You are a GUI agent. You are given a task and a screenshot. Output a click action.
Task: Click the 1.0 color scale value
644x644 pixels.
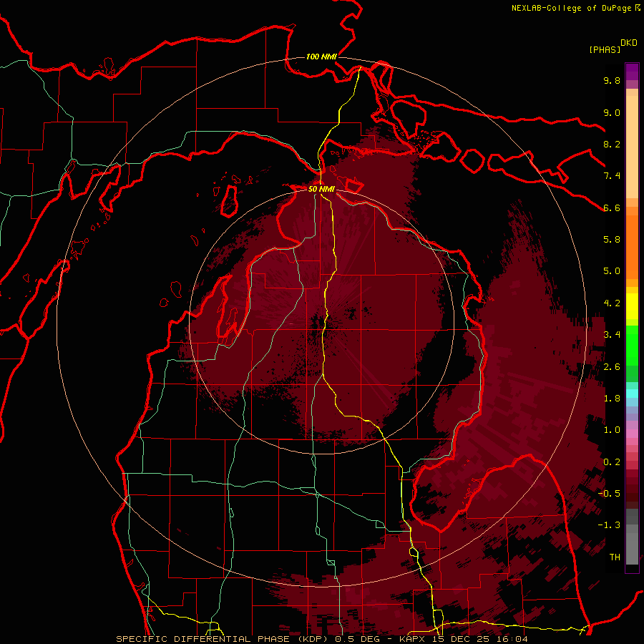pos(612,430)
